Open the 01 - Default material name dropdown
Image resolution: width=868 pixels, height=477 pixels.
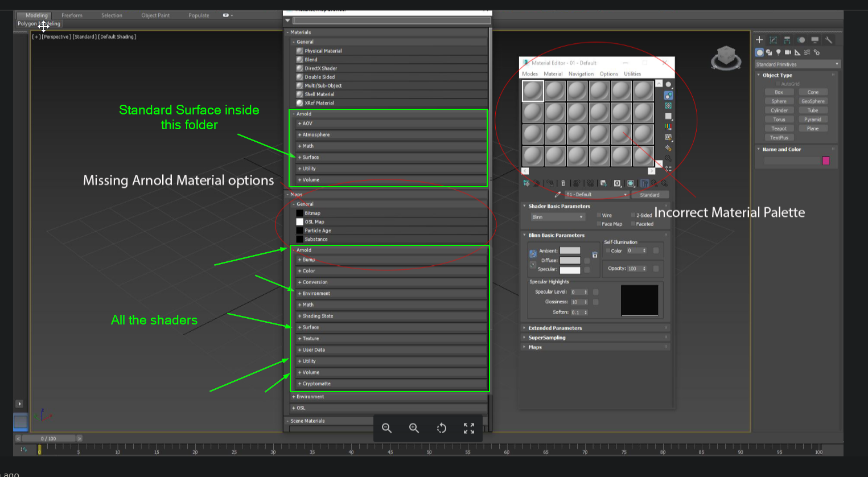pyautogui.click(x=597, y=195)
